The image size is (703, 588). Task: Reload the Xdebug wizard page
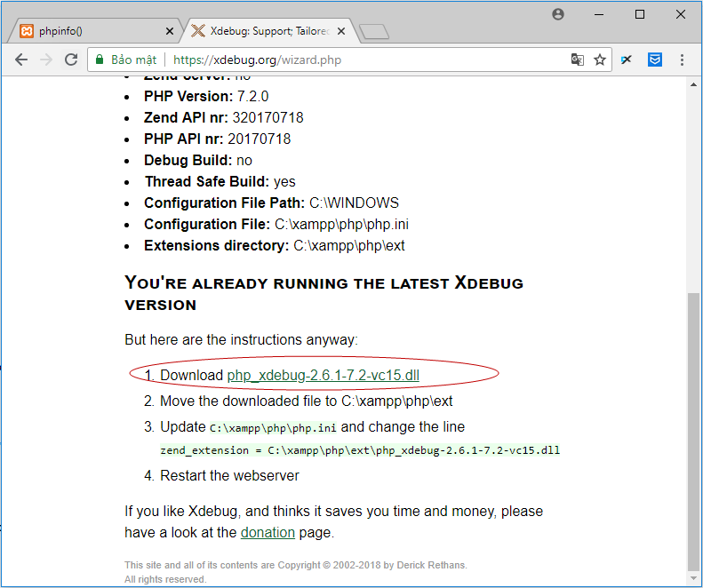pos(71,60)
